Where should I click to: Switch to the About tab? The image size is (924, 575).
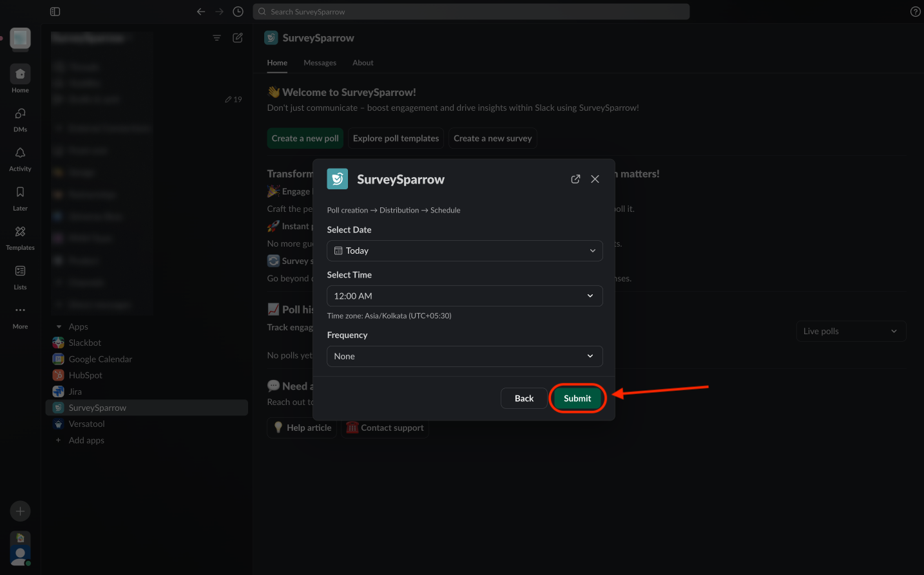click(x=363, y=63)
